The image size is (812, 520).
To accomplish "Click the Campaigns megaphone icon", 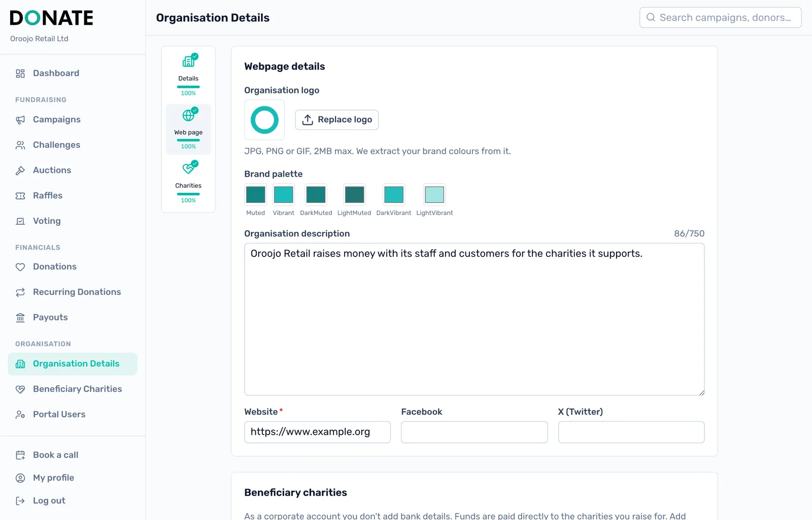I will [20, 120].
